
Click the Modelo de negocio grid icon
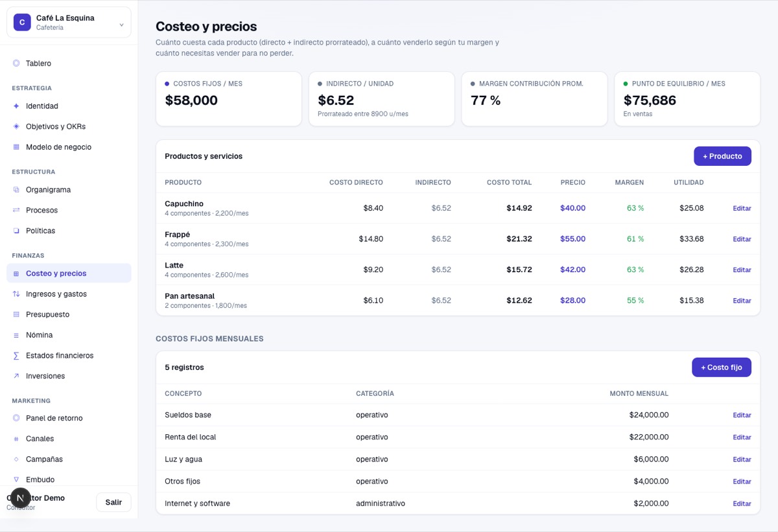16,147
